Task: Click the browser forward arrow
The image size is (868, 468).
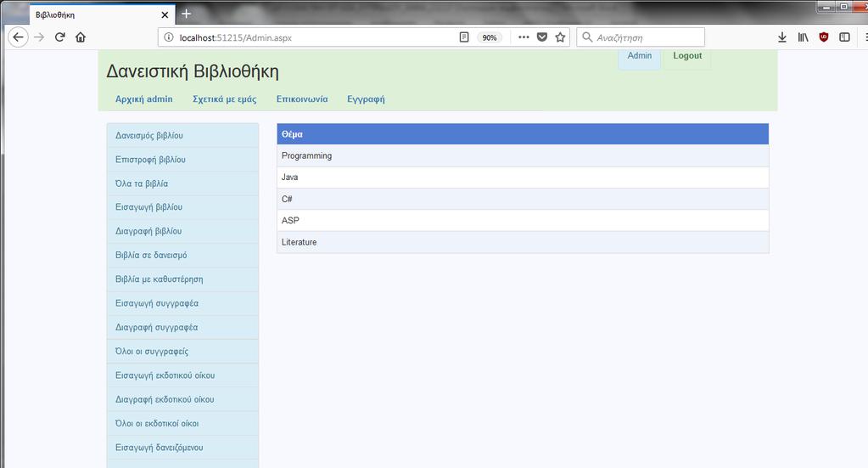Action: click(x=39, y=37)
